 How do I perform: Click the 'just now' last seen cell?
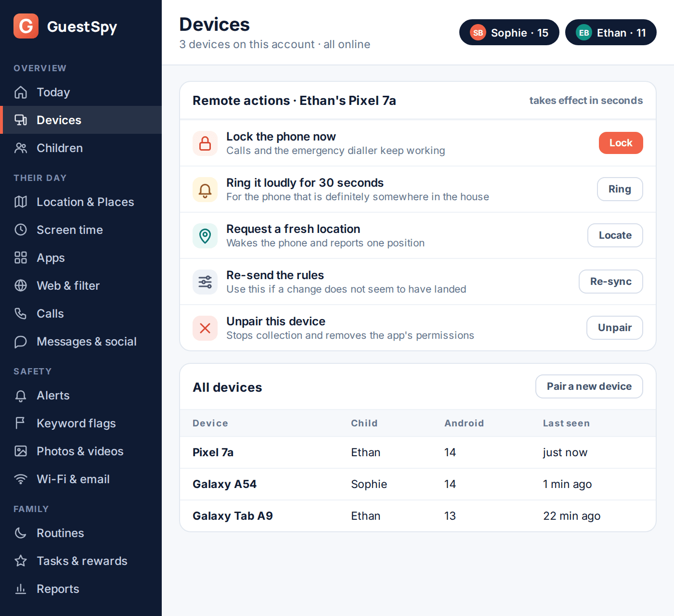[x=565, y=452]
